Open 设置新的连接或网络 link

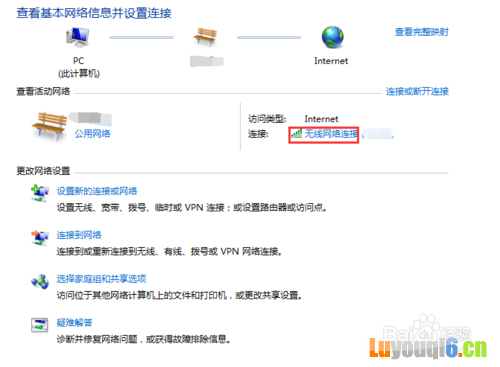pos(97,191)
